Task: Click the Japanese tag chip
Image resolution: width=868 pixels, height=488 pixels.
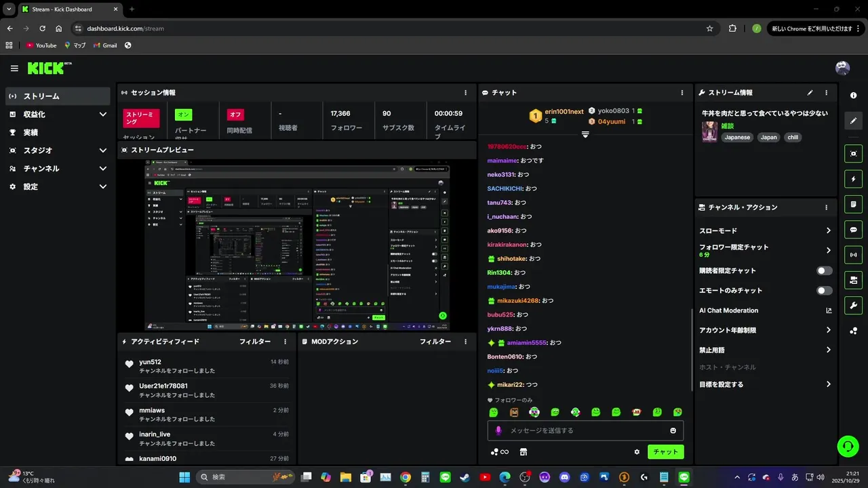Action: coord(737,137)
